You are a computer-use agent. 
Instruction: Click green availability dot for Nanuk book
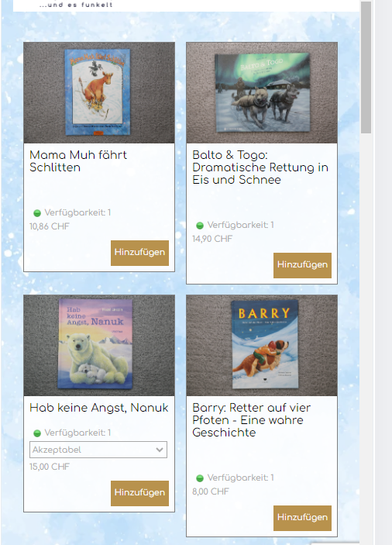coord(37,433)
